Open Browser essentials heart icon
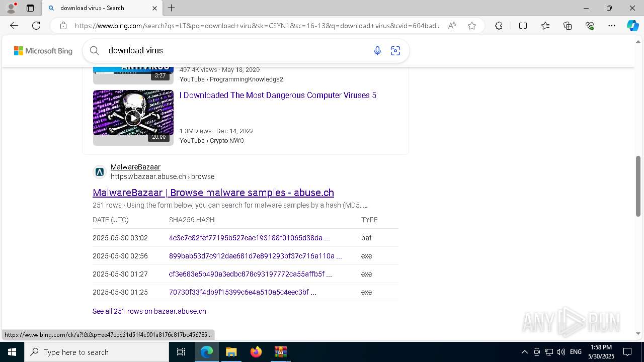Viewport: 644px width, 362px height. click(x=590, y=26)
